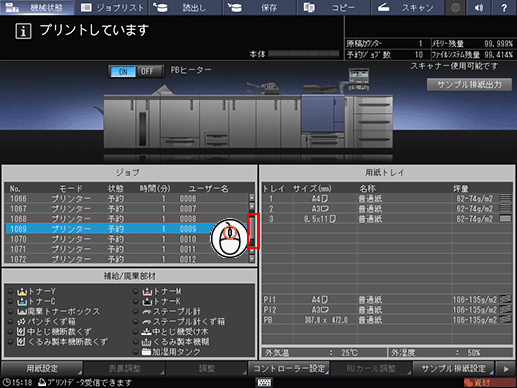The image size is (517, 388).
Task: Click the サンプル排紙出力 button
Action: click(469, 85)
